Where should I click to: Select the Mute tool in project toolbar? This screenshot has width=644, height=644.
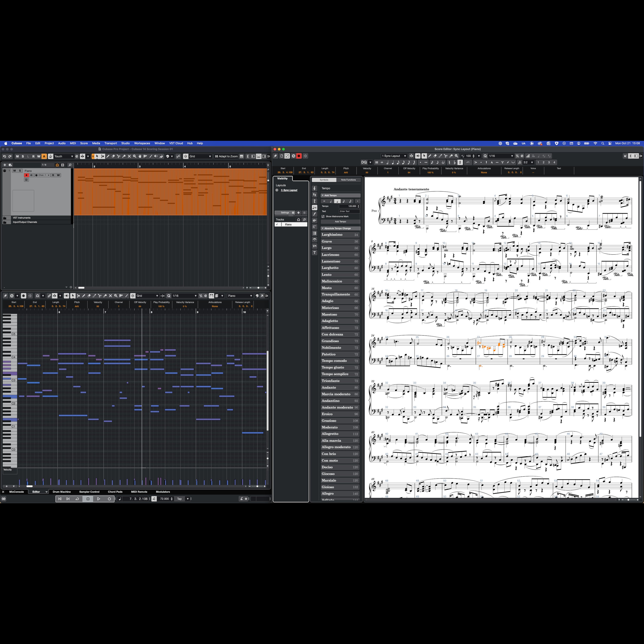point(129,156)
